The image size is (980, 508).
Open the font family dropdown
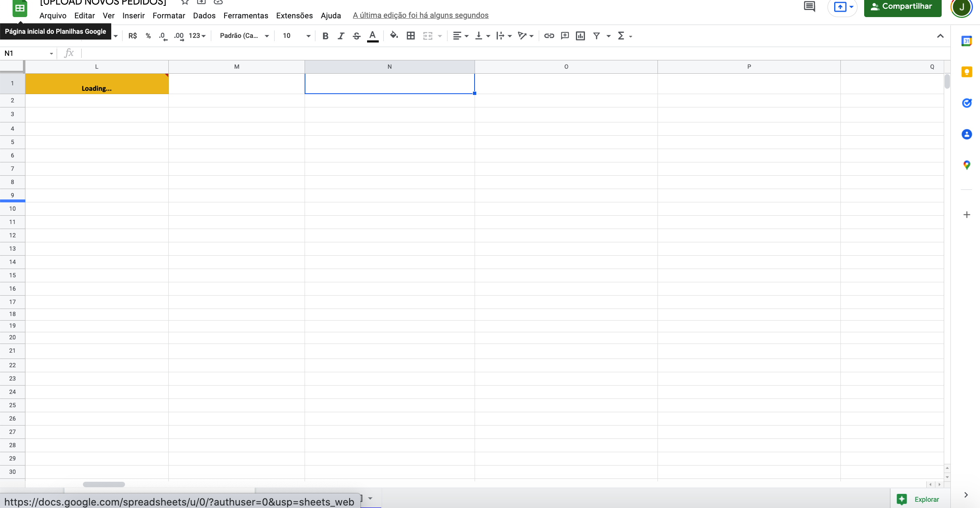pyautogui.click(x=244, y=36)
